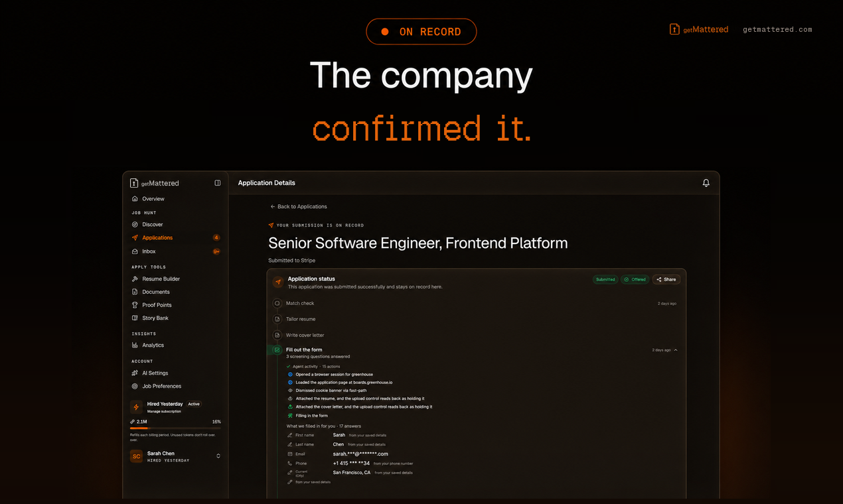Click the green icon beside Filling in the form
This screenshot has height=504, width=843.
[x=290, y=416]
